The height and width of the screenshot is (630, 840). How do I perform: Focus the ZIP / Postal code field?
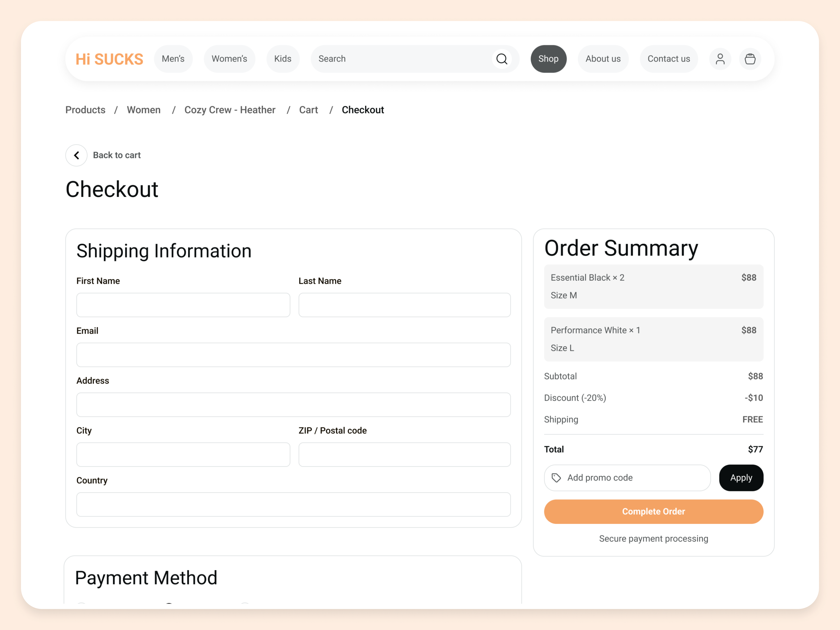click(404, 454)
